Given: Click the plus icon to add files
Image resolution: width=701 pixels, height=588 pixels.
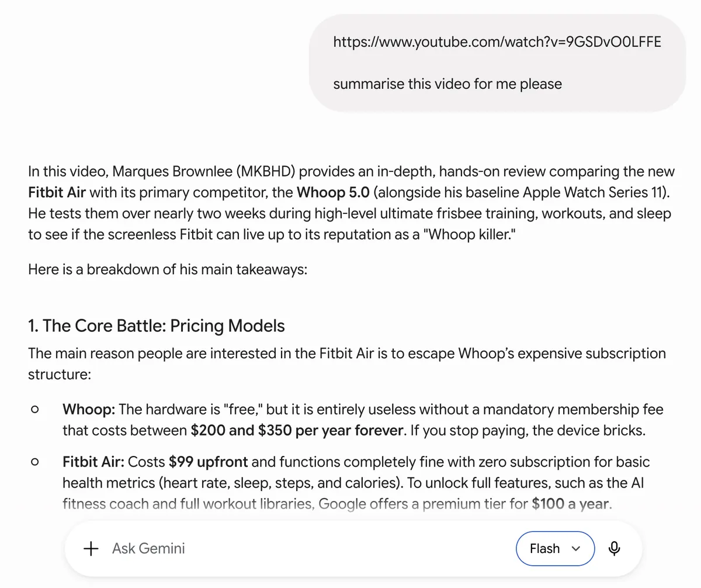Looking at the screenshot, I should click(91, 549).
